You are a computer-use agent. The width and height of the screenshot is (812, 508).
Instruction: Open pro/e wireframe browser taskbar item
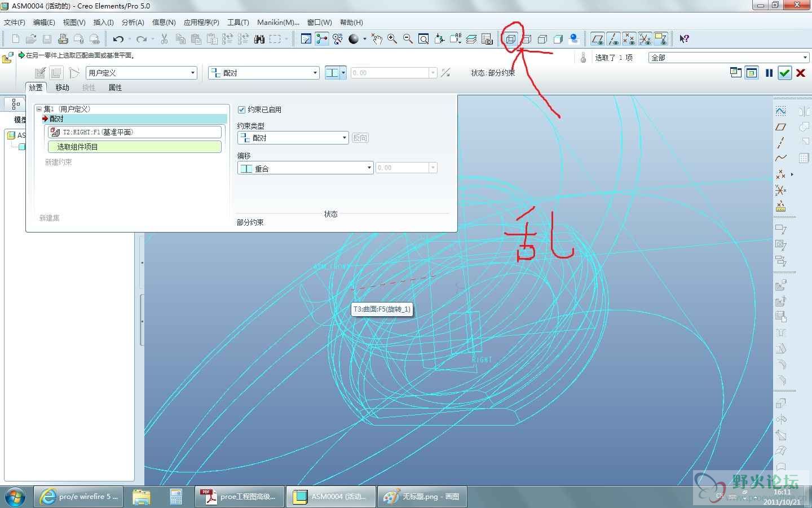tap(78, 497)
